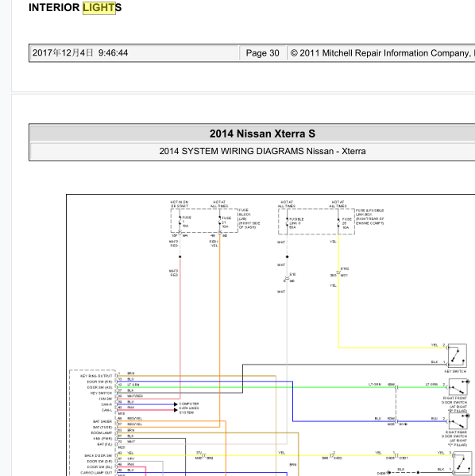
Task: Click the "FUSE 26 10A" label
Action: 346,223
